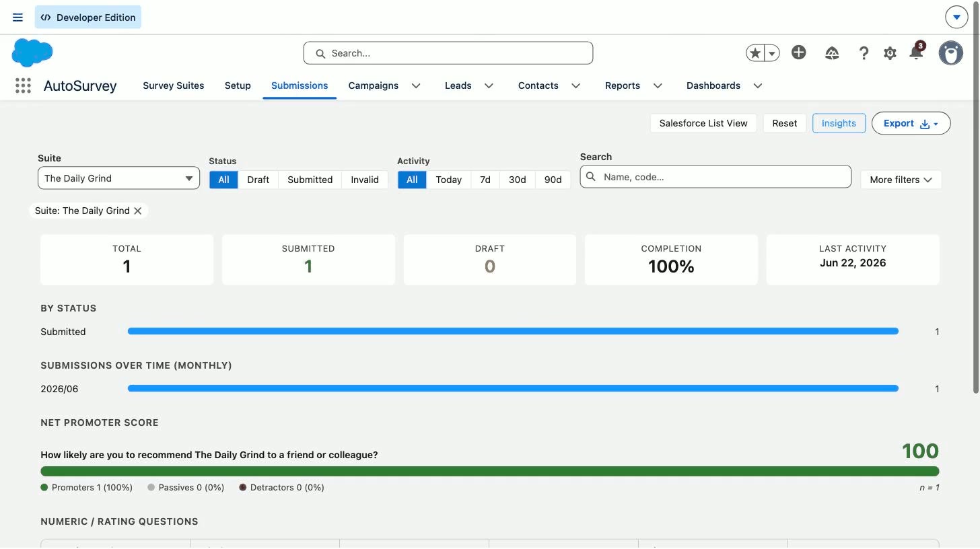The image size is (980, 549).
Task: Select Status filter Draft
Action: click(258, 180)
